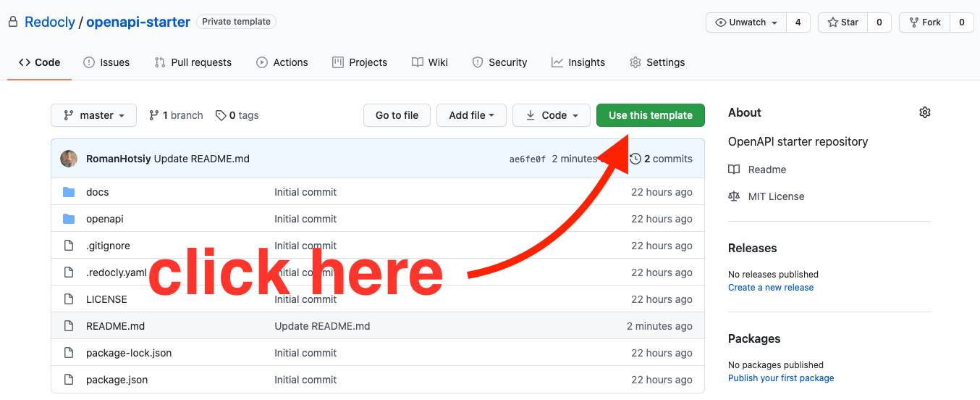The image size is (980, 400).
Task: Click the private repository lock icon
Action: 13,22
